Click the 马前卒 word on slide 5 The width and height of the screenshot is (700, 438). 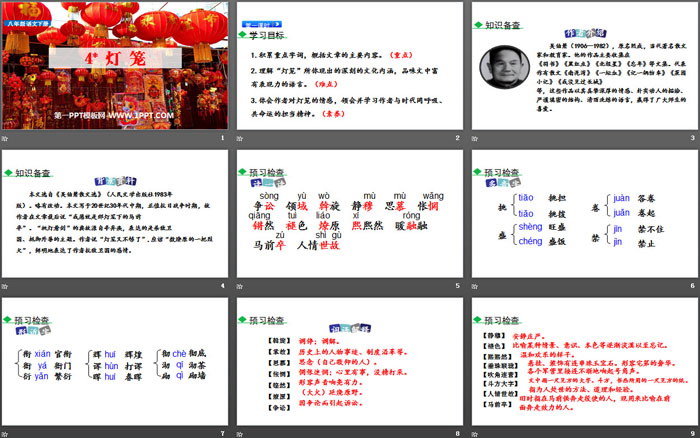pyautogui.click(x=269, y=245)
